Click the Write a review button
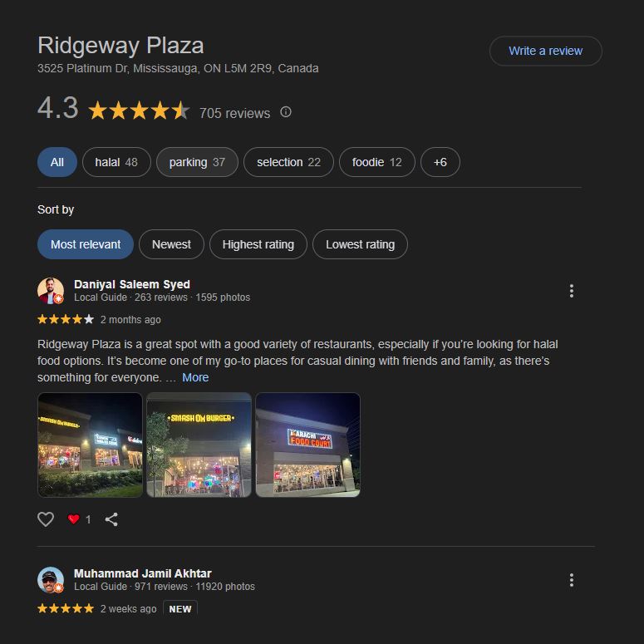 pos(545,51)
